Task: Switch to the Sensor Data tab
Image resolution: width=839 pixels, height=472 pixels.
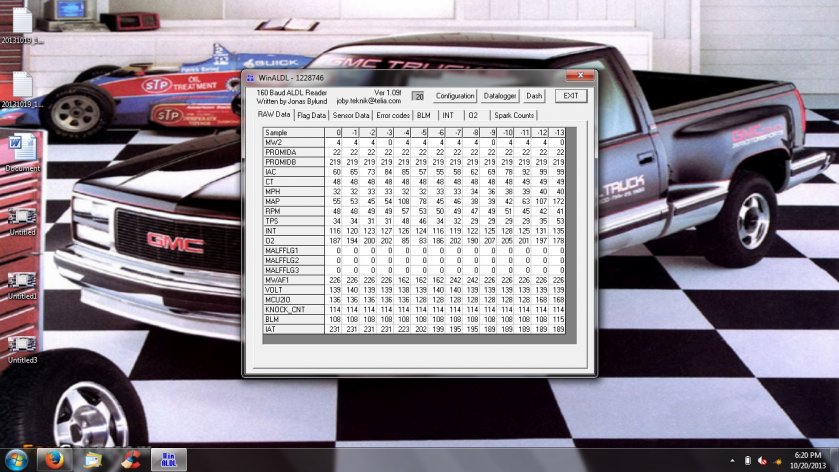Action: click(x=350, y=116)
